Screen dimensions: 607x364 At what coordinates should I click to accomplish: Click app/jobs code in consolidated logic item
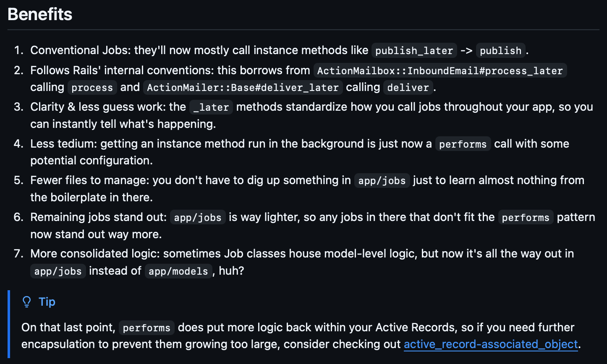pyautogui.click(x=58, y=271)
